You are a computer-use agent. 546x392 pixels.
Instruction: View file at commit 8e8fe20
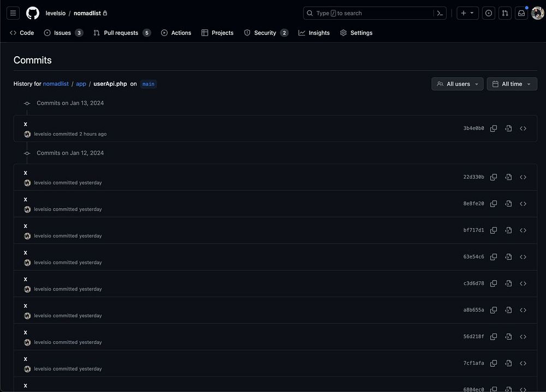pyautogui.click(x=508, y=204)
